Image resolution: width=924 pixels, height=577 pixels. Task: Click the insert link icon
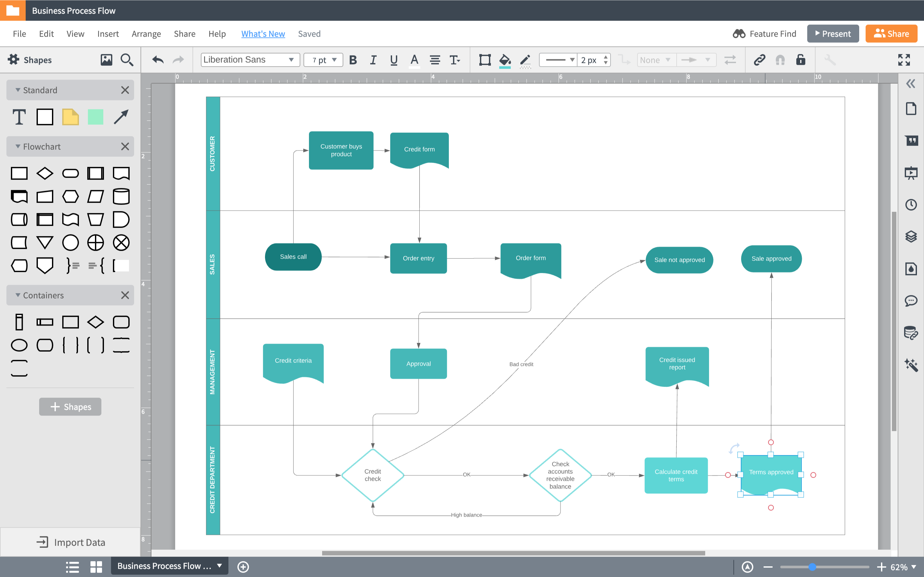pyautogui.click(x=759, y=60)
